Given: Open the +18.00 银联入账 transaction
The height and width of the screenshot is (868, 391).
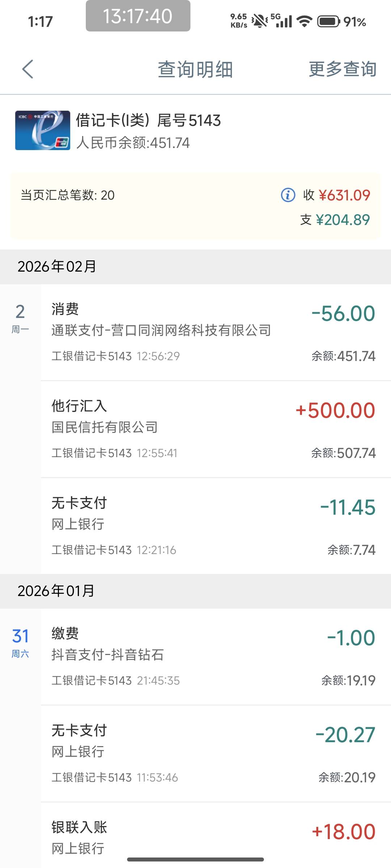Looking at the screenshot, I should click(214, 835).
